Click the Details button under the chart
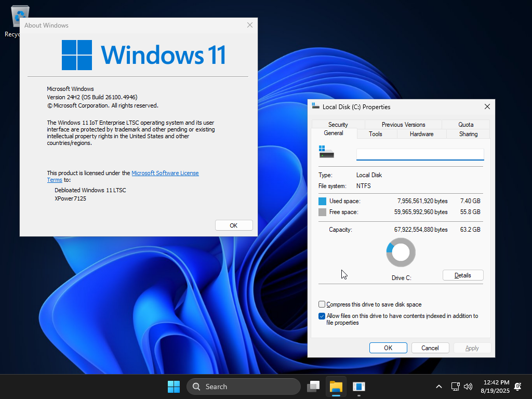Viewport: 532px width, 399px height. coord(463,275)
